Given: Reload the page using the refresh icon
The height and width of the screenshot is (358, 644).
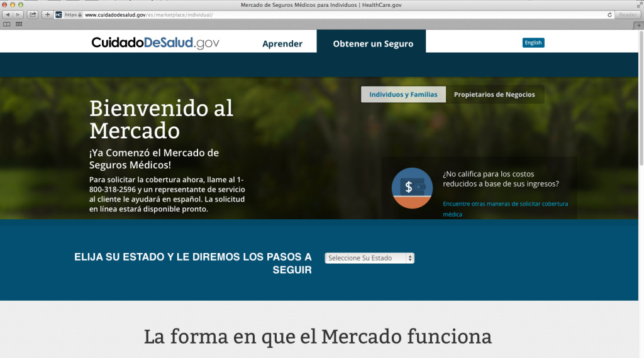Looking at the screenshot, I should [609, 15].
